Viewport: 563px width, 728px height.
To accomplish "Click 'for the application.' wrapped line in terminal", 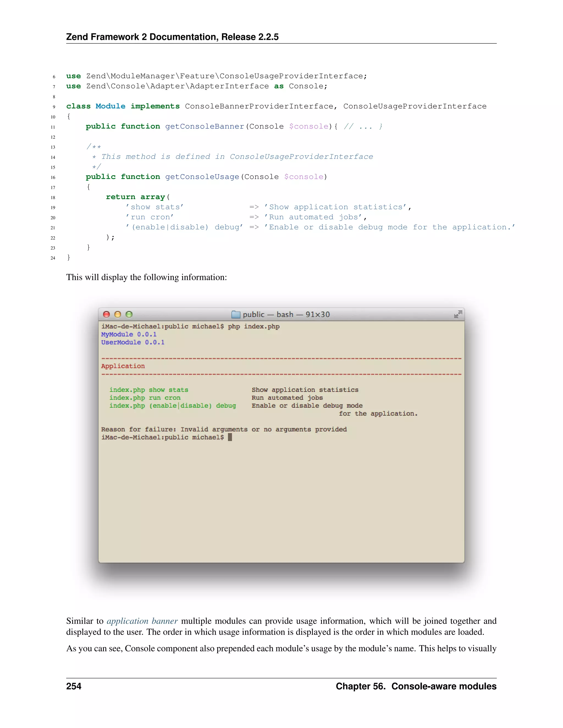I will tap(378, 413).
